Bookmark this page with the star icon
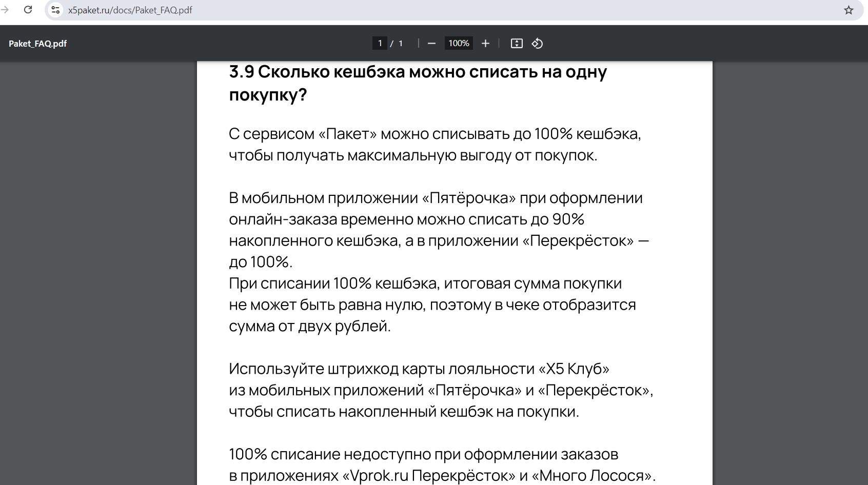868x485 pixels. 849,10
